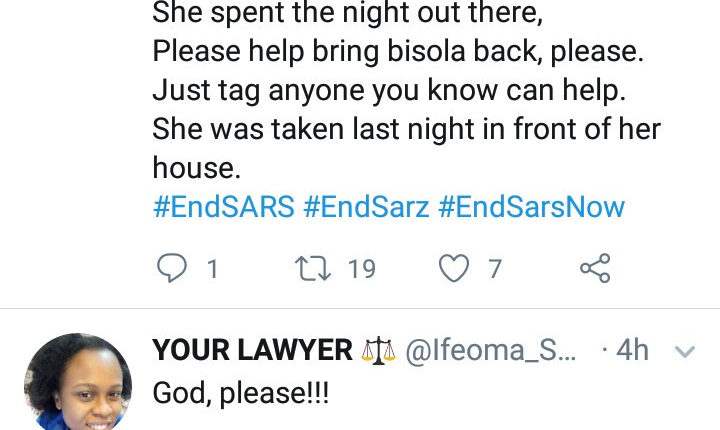This screenshot has height=430, width=720.
Task: Expand the chevron menu on the reply tweet
Action: [686, 351]
